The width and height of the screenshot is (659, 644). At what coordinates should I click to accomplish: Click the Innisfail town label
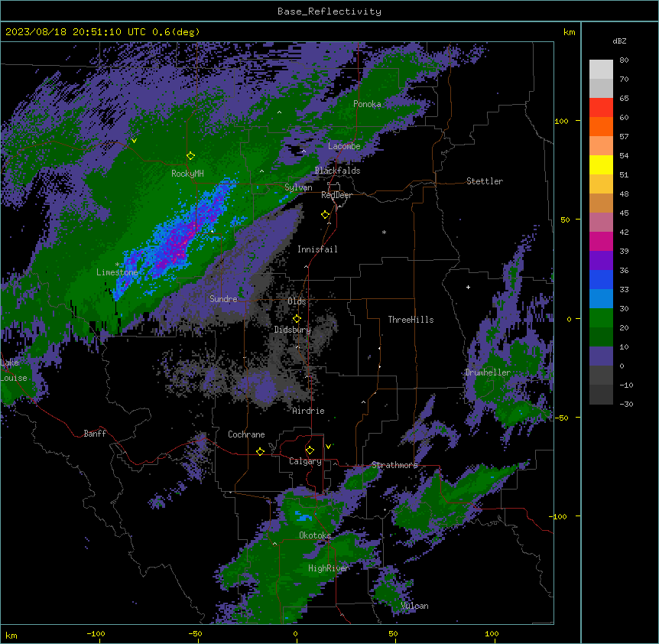[317, 249]
